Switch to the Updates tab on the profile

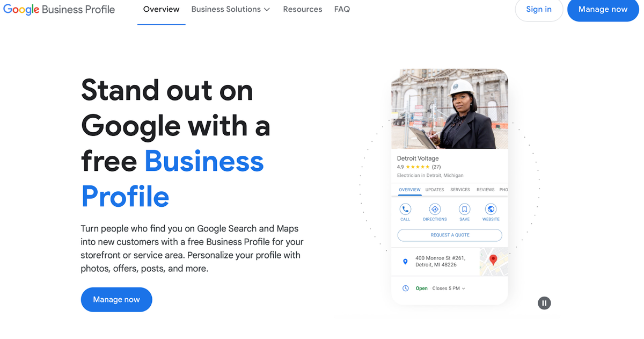click(434, 190)
